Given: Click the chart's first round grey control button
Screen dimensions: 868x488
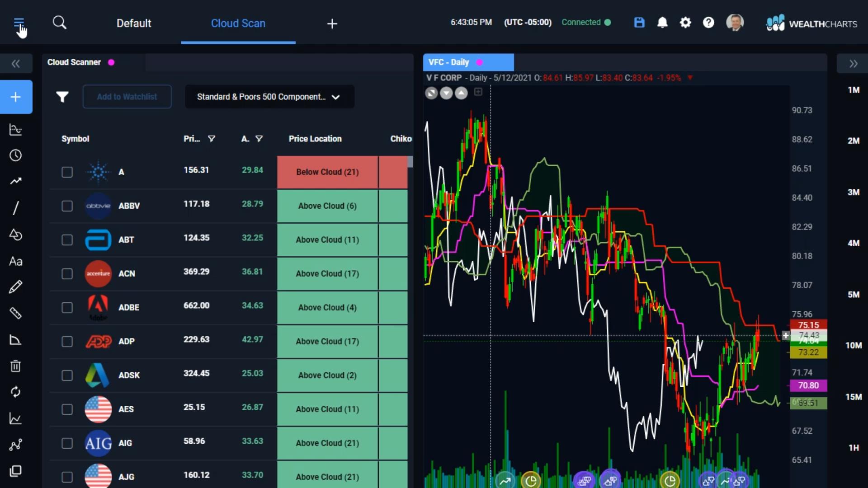Looking at the screenshot, I should pos(432,94).
